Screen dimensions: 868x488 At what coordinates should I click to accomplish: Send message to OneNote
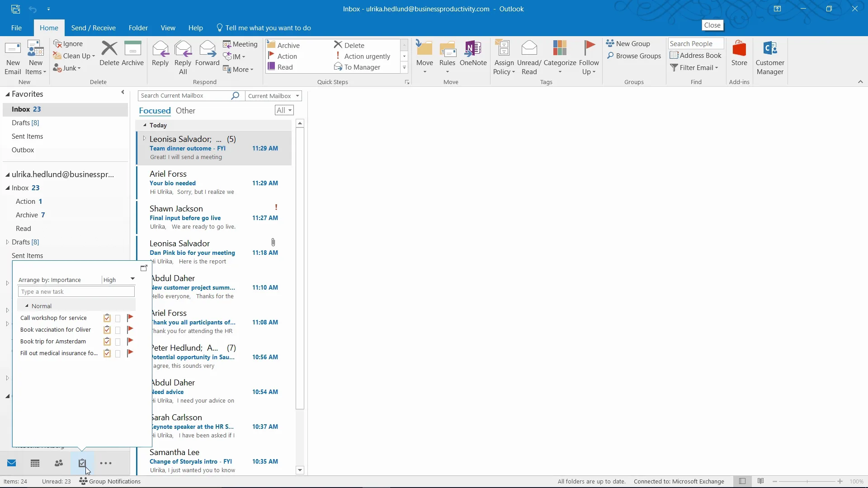click(473, 54)
